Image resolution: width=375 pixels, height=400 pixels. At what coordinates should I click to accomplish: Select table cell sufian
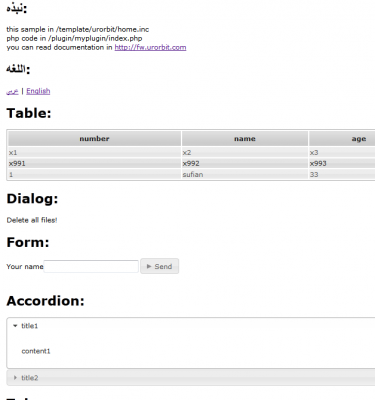click(245, 174)
